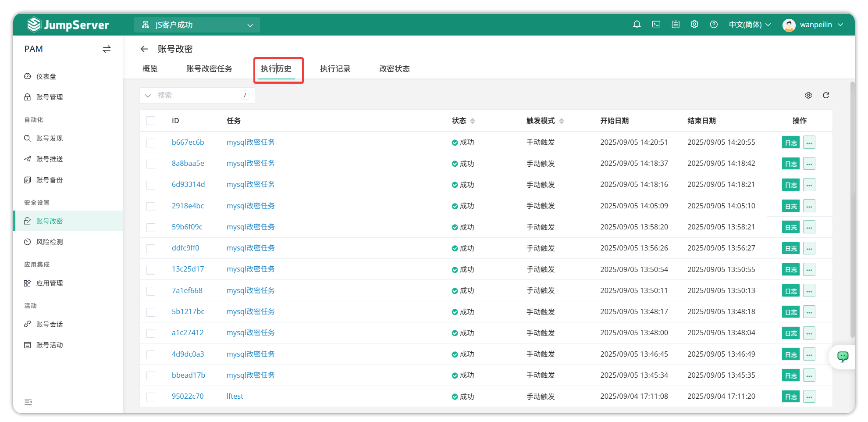Open table column settings gear icon
This screenshot has height=422, width=868.
click(x=808, y=95)
